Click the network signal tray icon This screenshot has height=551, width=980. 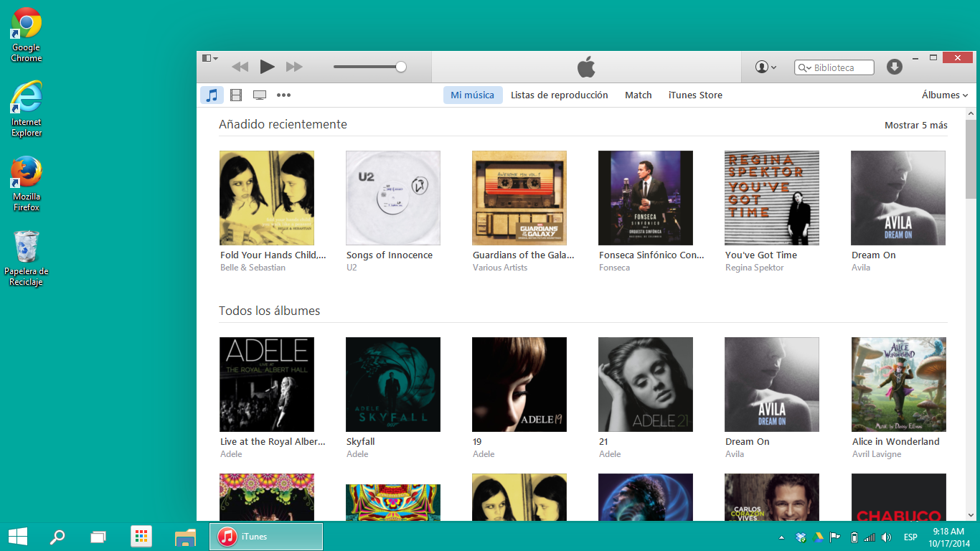[x=870, y=537]
